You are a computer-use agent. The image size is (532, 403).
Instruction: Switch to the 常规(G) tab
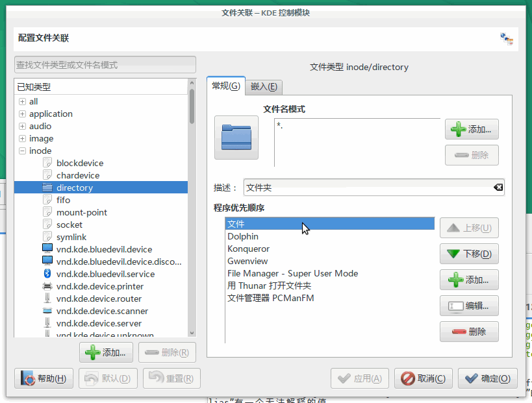coord(226,86)
